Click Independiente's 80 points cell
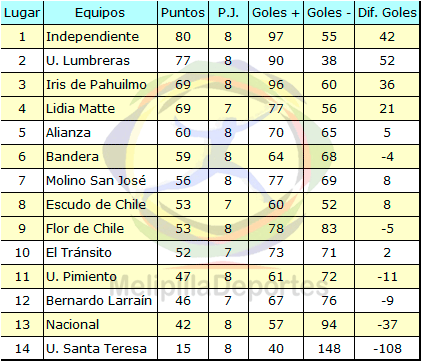This screenshot has height=361, width=421. tap(183, 37)
